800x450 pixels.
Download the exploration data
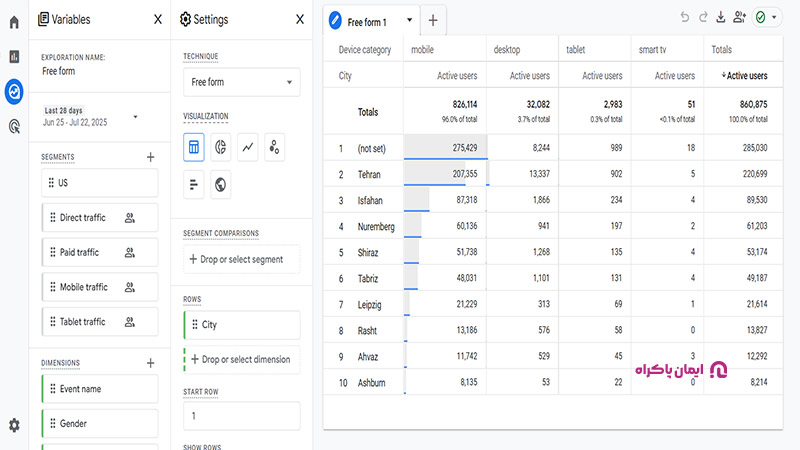[x=720, y=17]
